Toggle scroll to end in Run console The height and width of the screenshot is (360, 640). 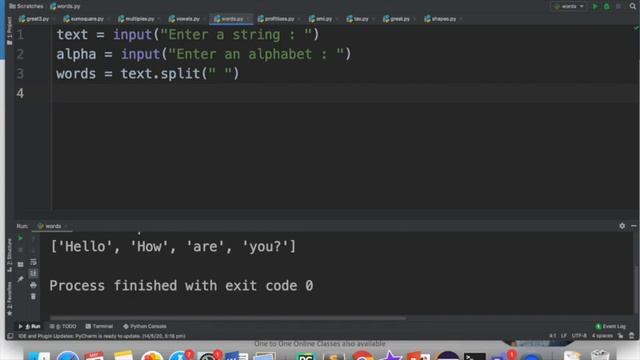33,273
